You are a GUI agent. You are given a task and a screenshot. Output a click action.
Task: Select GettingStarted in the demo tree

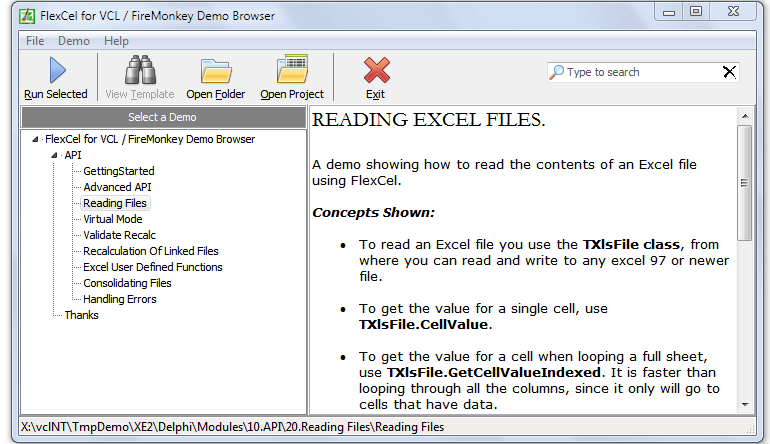click(x=119, y=171)
